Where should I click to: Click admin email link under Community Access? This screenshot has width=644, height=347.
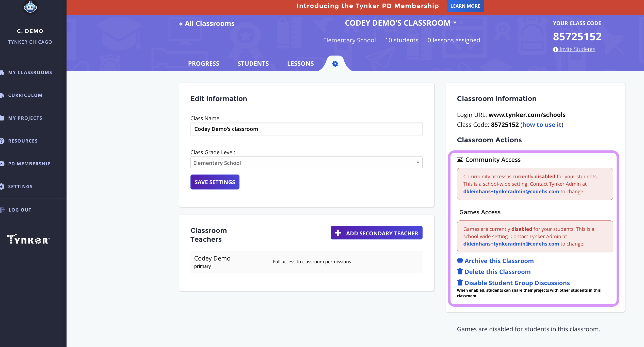pos(511,192)
